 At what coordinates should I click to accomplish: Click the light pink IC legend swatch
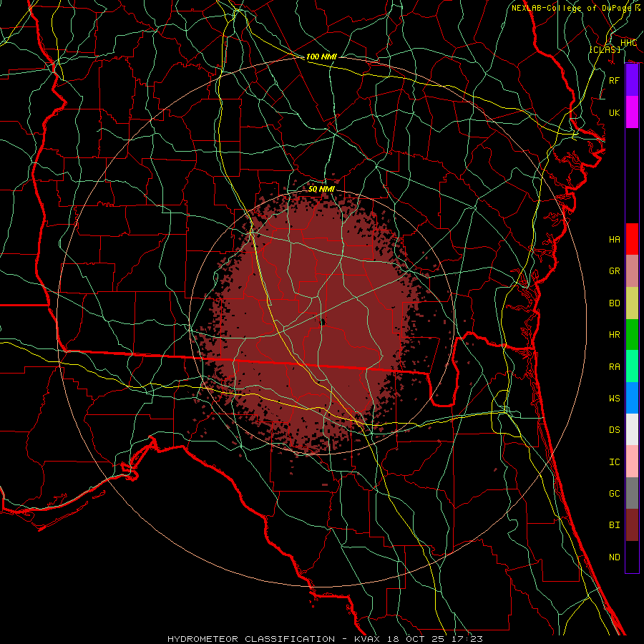pyautogui.click(x=632, y=462)
